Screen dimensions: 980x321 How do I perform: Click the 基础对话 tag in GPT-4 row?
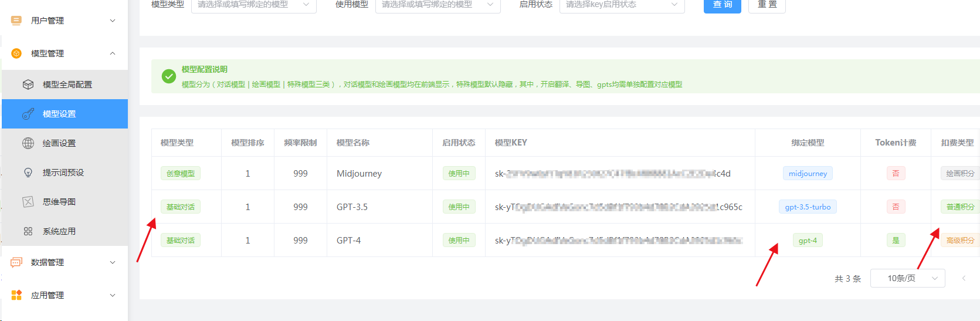point(181,241)
